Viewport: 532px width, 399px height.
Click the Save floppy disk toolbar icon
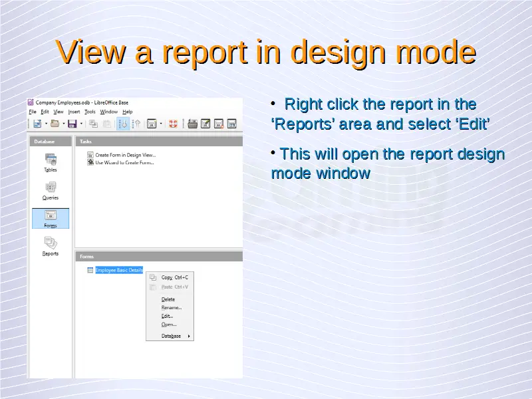pyautogui.click(x=72, y=124)
